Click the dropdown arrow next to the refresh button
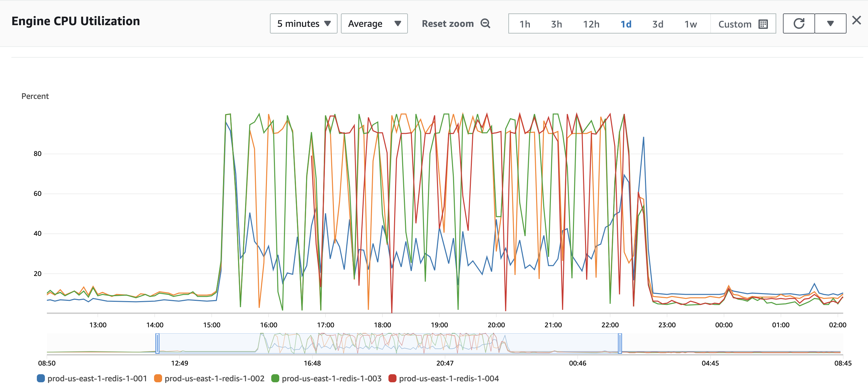 (x=830, y=23)
